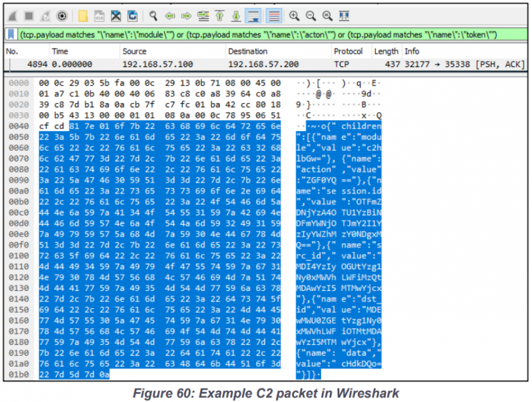Image resolution: width=532 pixels, height=402 pixels.
Task: Jump to the last packet
Action: (x=236, y=16)
